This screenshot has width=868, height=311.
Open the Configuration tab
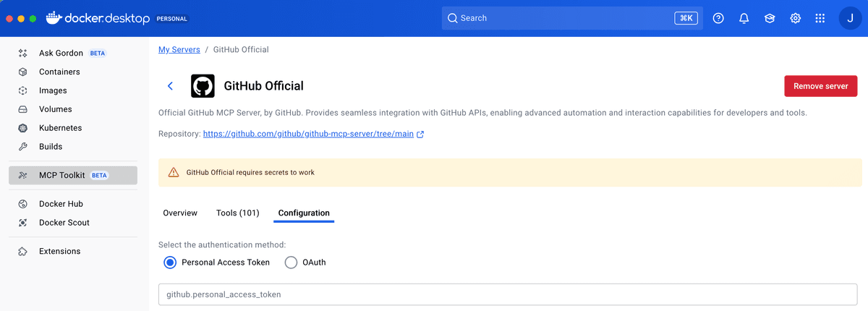pyautogui.click(x=304, y=213)
